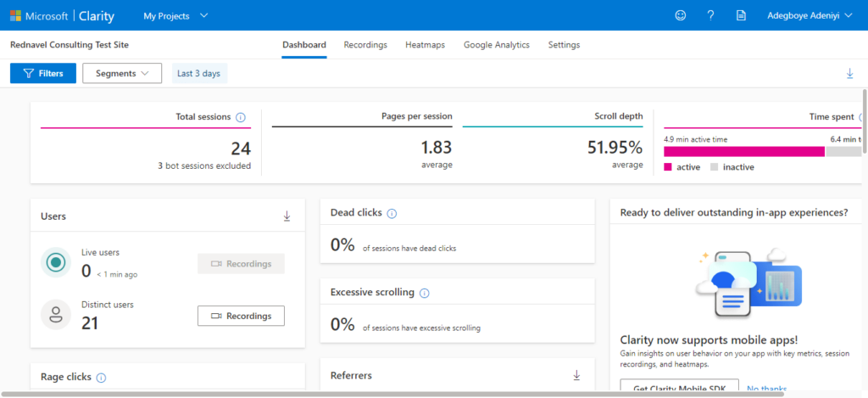This screenshot has height=398, width=868.
Task: Click the Distinct users person icon
Action: [x=56, y=315]
